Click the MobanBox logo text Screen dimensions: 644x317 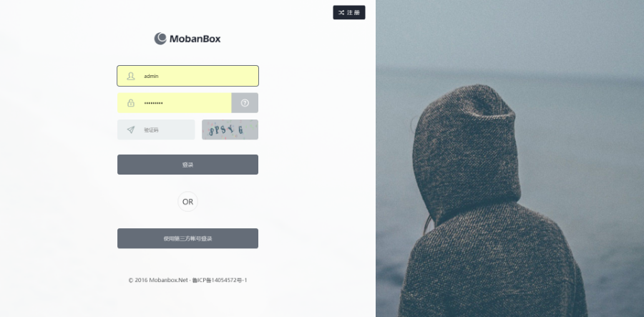tap(195, 39)
